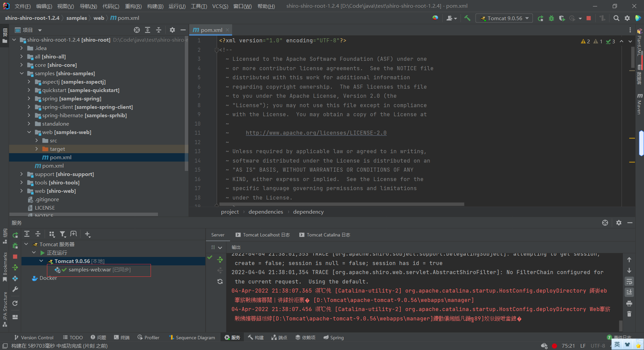This screenshot has width=644, height=350.
Task: Collapse the samples [shiro-samples] folder
Action: click(x=22, y=74)
